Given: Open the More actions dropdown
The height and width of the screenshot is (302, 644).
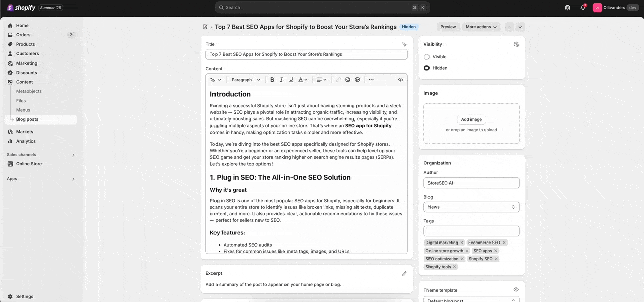Looking at the screenshot, I should click(481, 27).
